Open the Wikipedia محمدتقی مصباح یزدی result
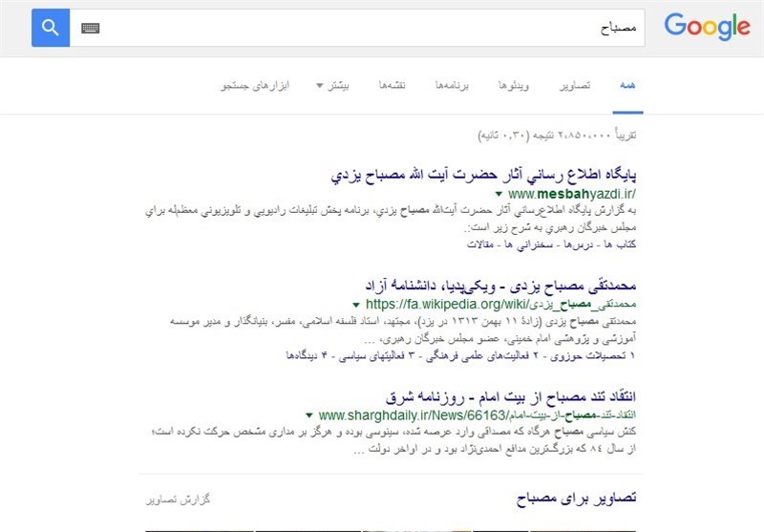Screen dimensions: 764x532 (x=499, y=286)
